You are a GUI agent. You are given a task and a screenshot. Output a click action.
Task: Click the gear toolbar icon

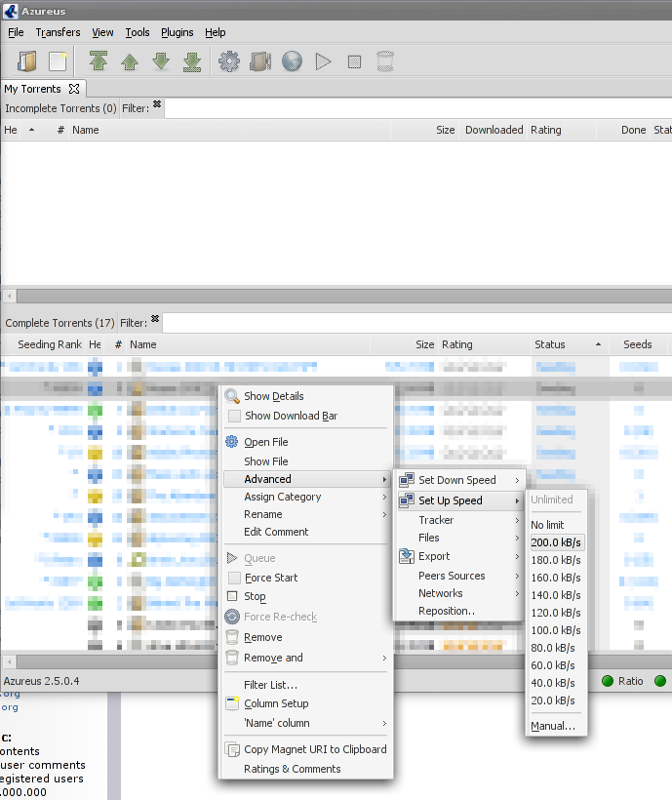[x=229, y=61]
